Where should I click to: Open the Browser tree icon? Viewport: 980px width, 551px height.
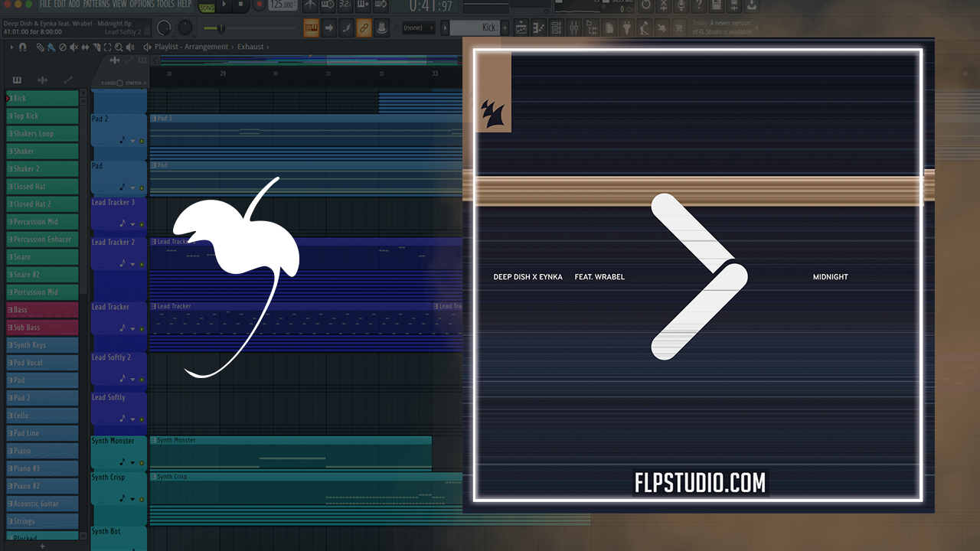point(592,28)
